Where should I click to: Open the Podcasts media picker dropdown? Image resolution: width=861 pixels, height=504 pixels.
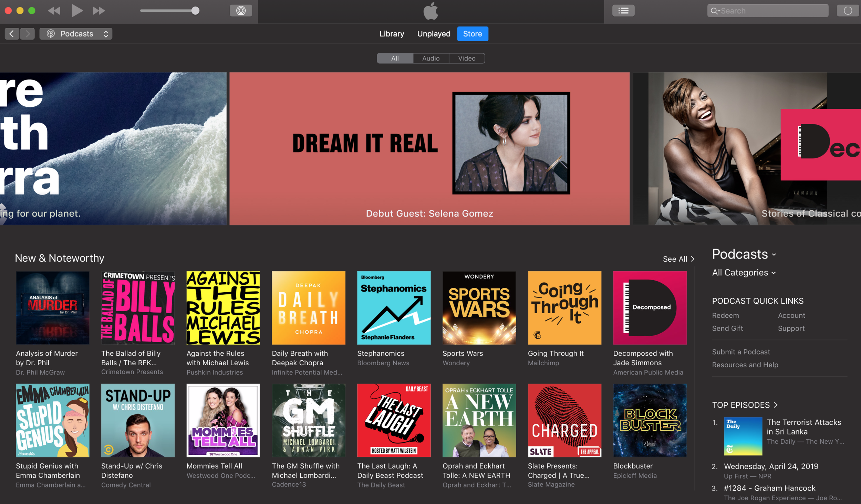pos(76,34)
